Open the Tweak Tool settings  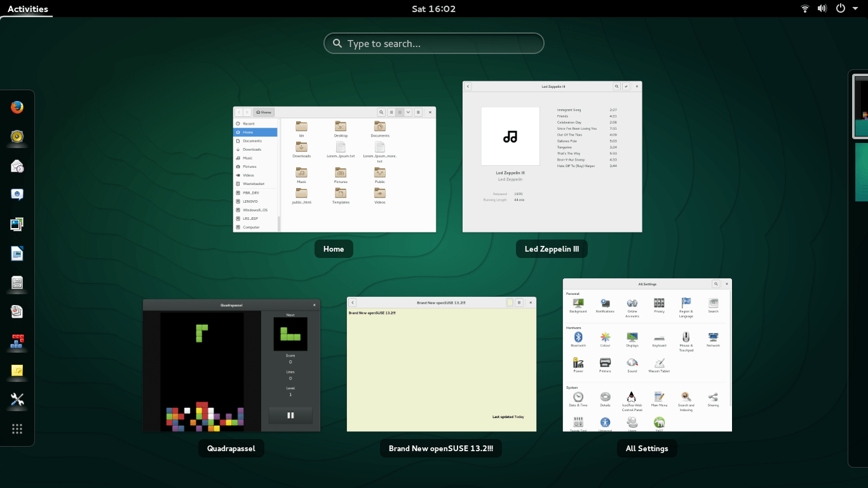point(578,421)
